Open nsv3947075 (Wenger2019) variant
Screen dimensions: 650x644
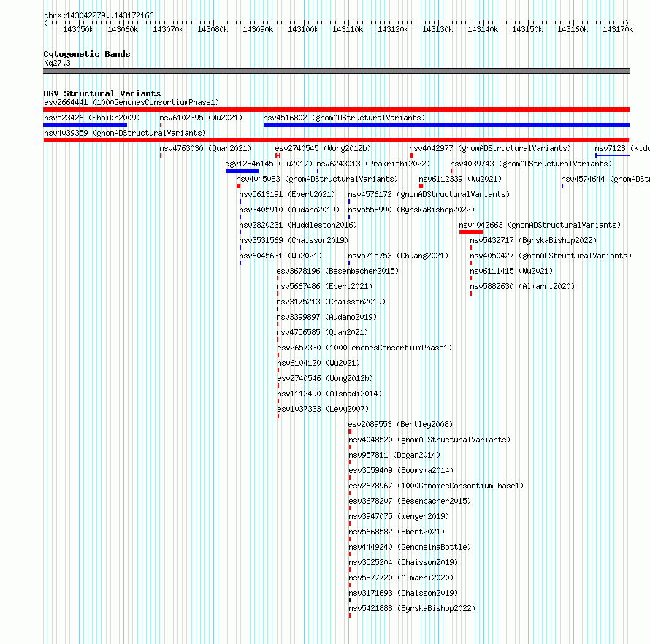click(399, 516)
